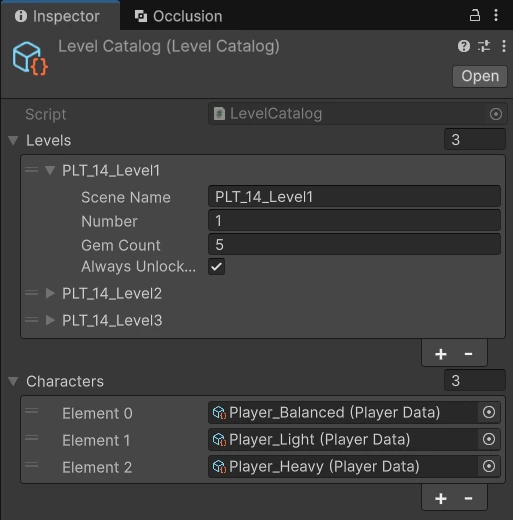Click the Gem Count label
This screenshot has height=520, width=513.
click(121, 245)
